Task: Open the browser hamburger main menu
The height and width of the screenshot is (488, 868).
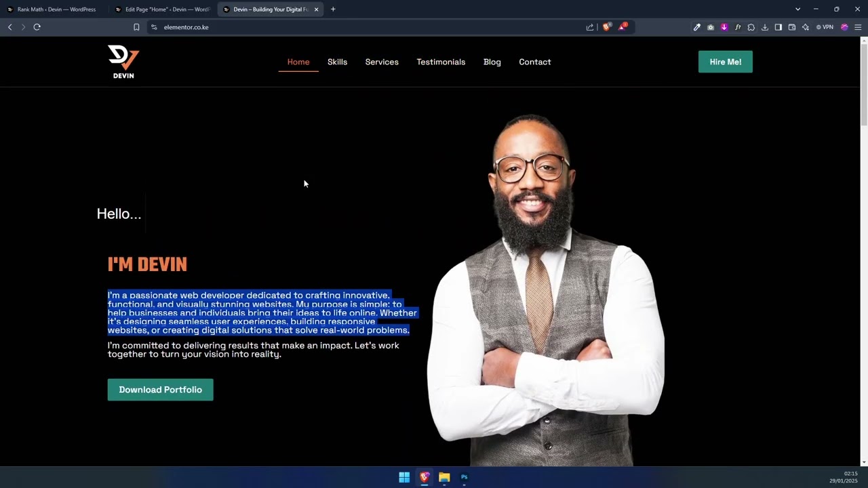Action: (858, 27)
